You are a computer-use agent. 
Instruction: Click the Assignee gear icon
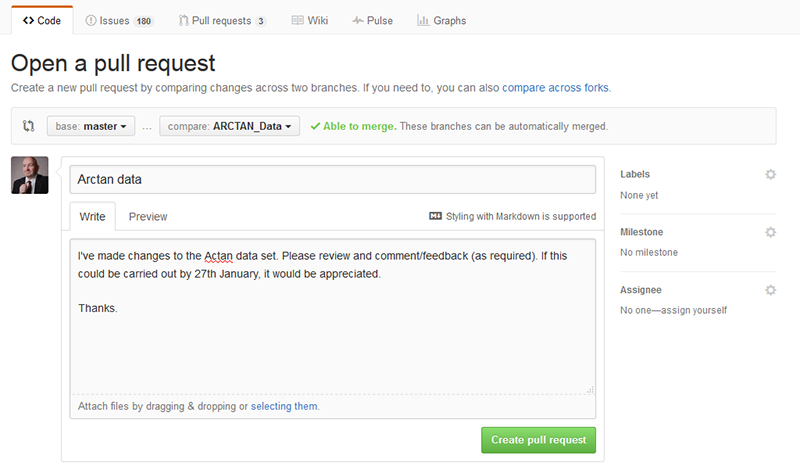(x=770, y=290)
